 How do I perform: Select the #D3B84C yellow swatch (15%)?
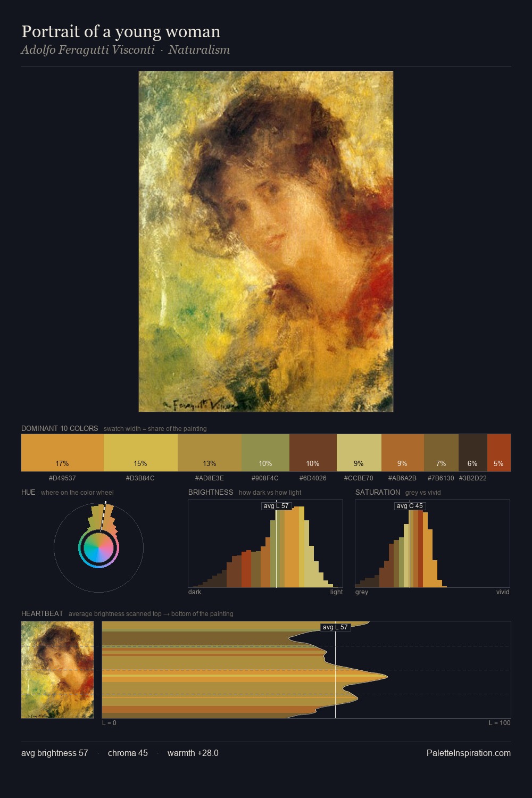point(140,453)
